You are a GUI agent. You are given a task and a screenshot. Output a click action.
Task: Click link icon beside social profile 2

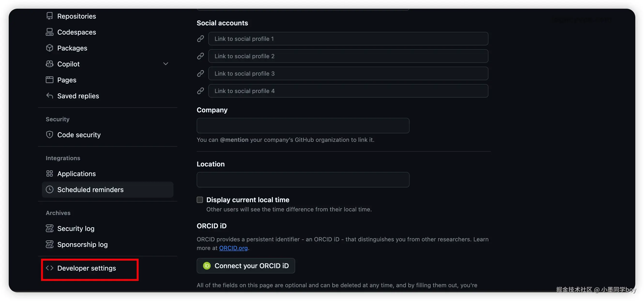[x=201, y=56]
